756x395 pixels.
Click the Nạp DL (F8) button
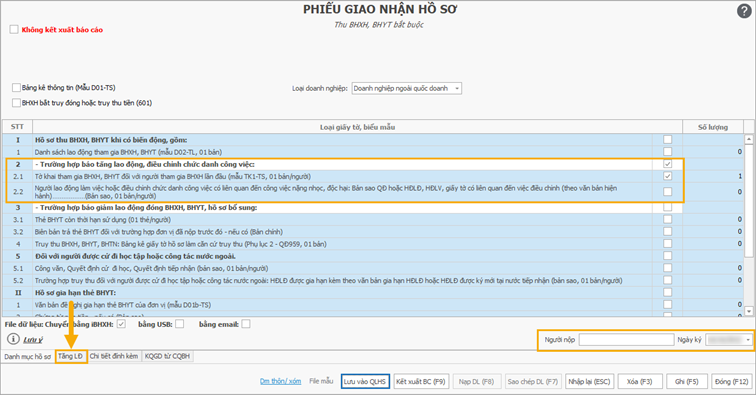[476, 381]
